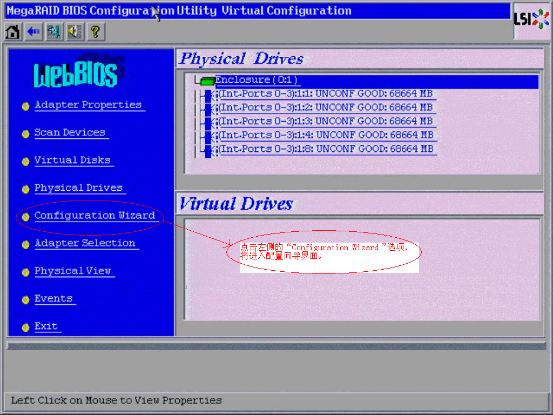Click the yellow bullet beside Scan Devices
The height and width of the screenshot is (415, 553).
pos(25,134)
